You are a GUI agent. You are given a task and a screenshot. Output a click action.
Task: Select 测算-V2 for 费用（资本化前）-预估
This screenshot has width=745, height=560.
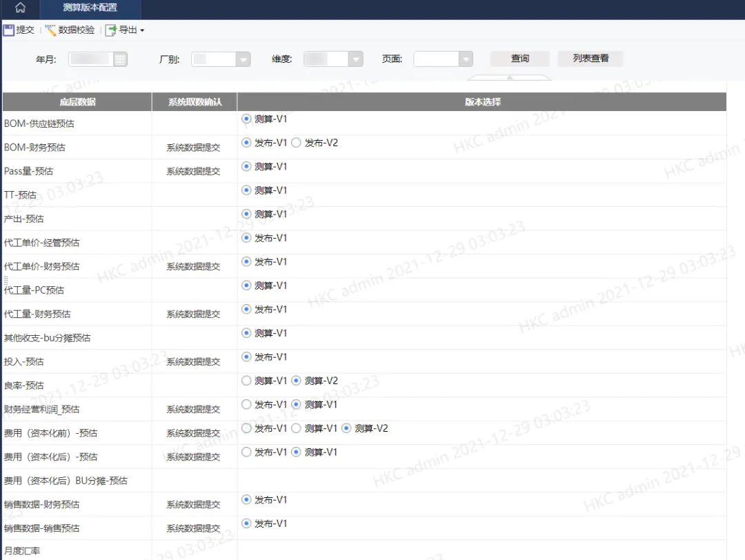tap(346, 428)
